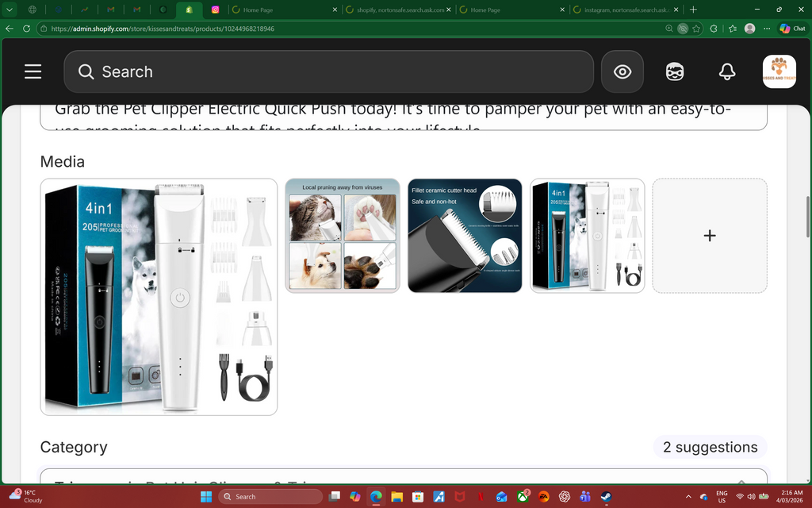This screenshot has height=508, width=812.
Task: Click the eye icon to view the store
Action: coord(622,71)
